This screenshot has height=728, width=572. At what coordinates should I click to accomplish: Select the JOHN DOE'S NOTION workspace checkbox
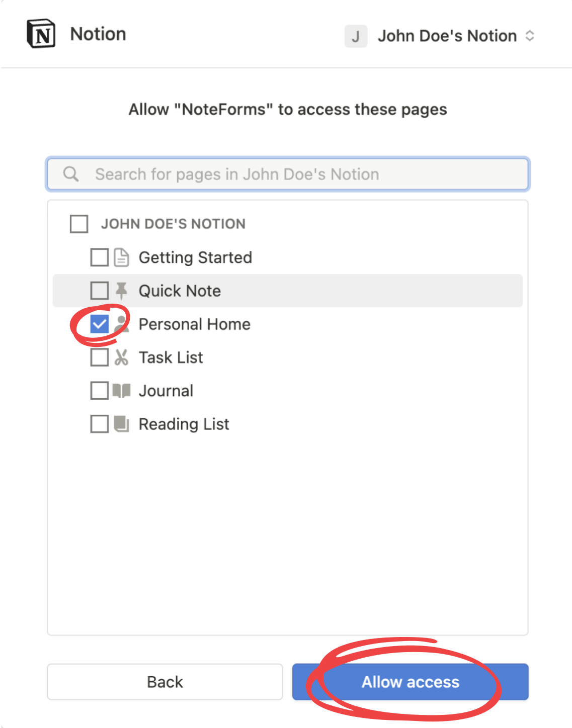point(78,224)
